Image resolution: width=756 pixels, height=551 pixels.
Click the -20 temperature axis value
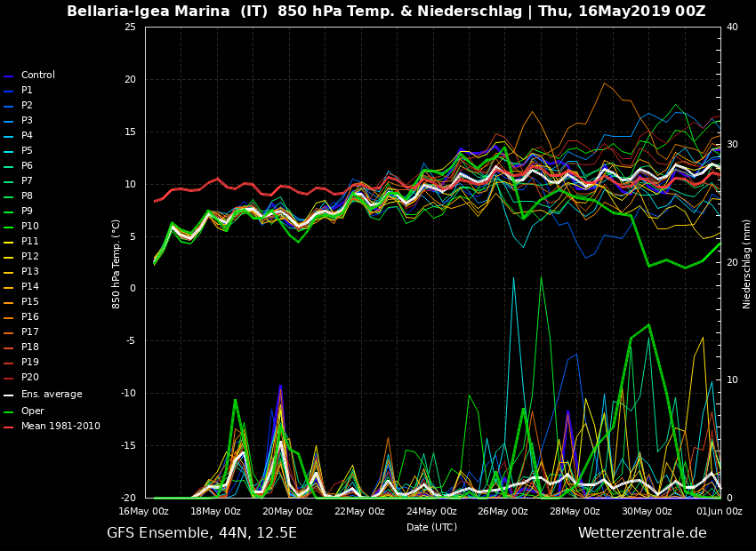129,498
